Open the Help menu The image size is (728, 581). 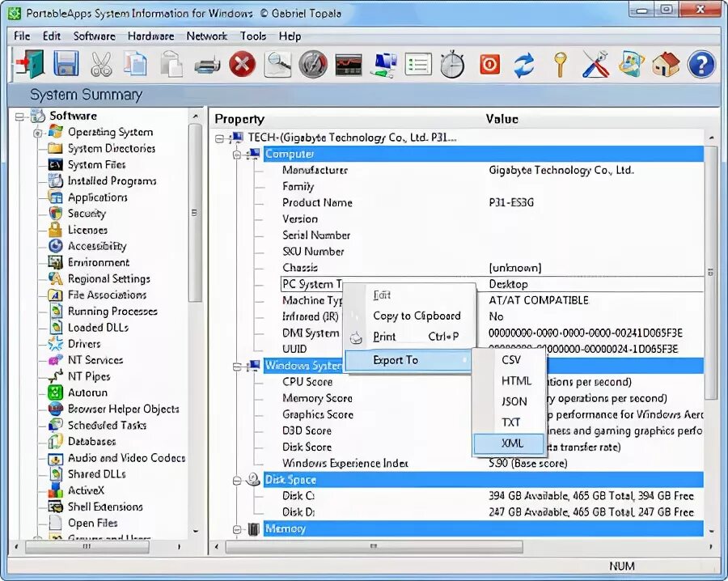coord(290,36)
